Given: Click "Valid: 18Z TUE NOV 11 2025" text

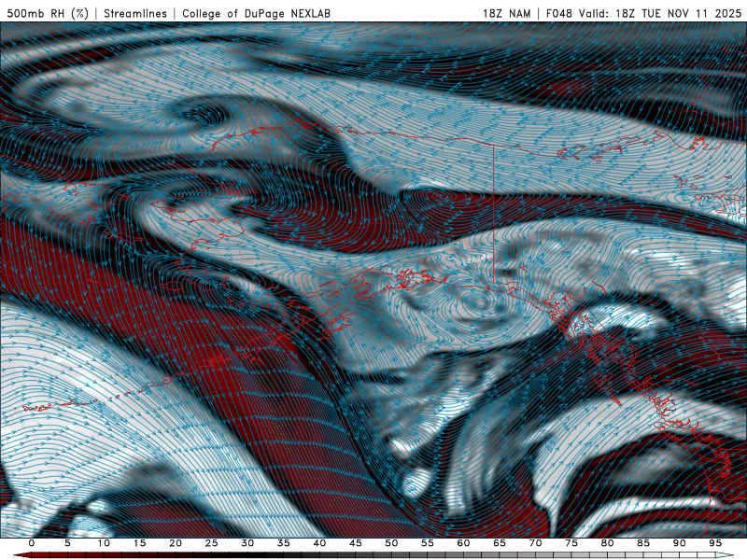Looking at the screenshot, I should pyautogui.click(x=660, y=13).
